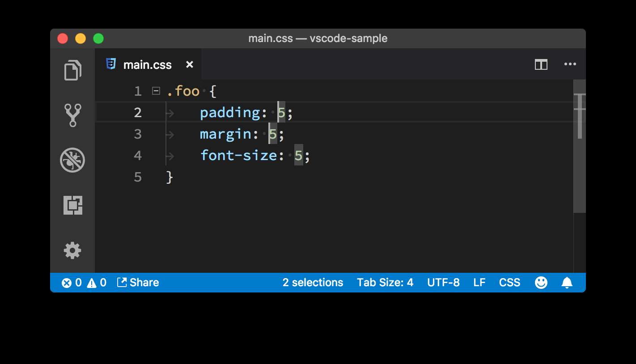Change the file encoding from UTF-8

pos(443,282)
